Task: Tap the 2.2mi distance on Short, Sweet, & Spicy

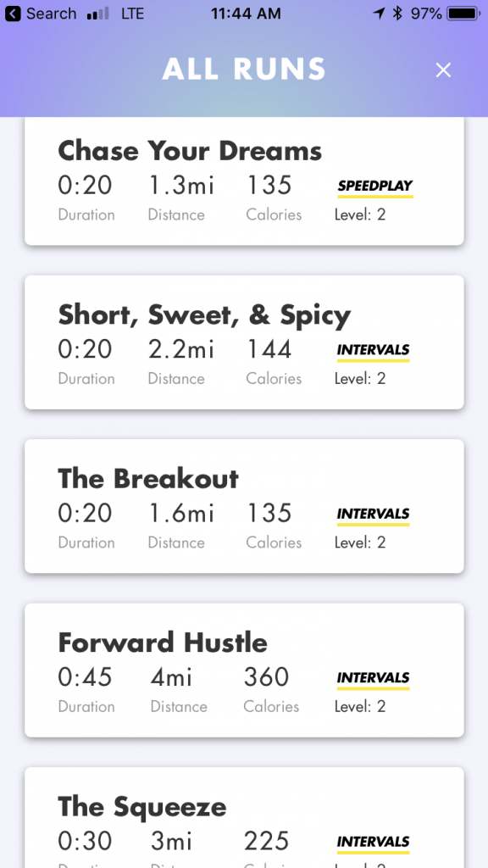Action: tap(181, 349)
